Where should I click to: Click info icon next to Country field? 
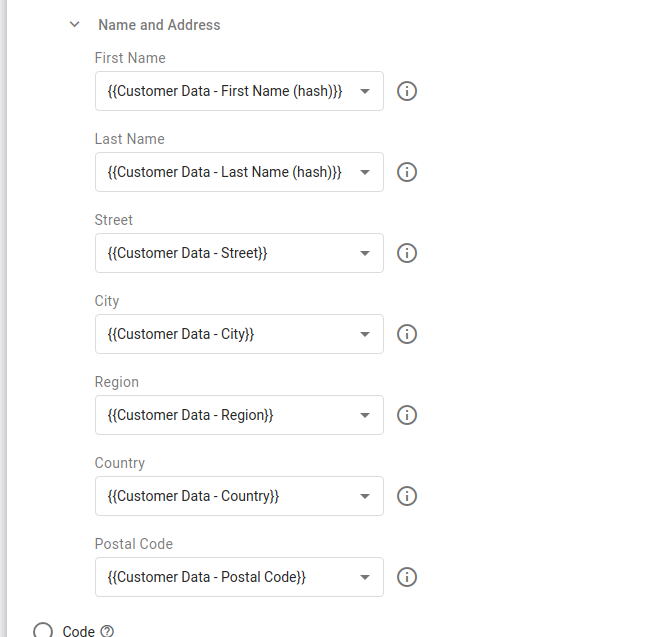(407, 496)
